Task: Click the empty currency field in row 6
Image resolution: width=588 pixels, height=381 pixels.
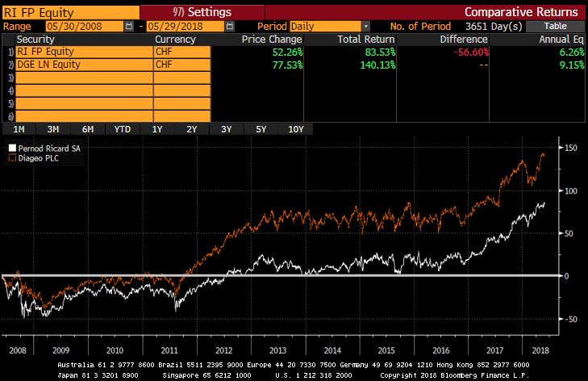Action: coord(181,116)
